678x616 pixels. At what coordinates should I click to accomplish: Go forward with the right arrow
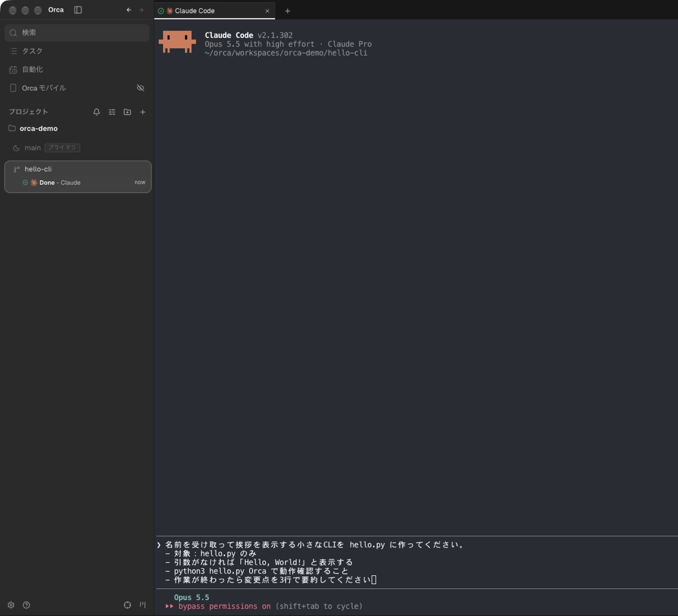pos(141,10)
